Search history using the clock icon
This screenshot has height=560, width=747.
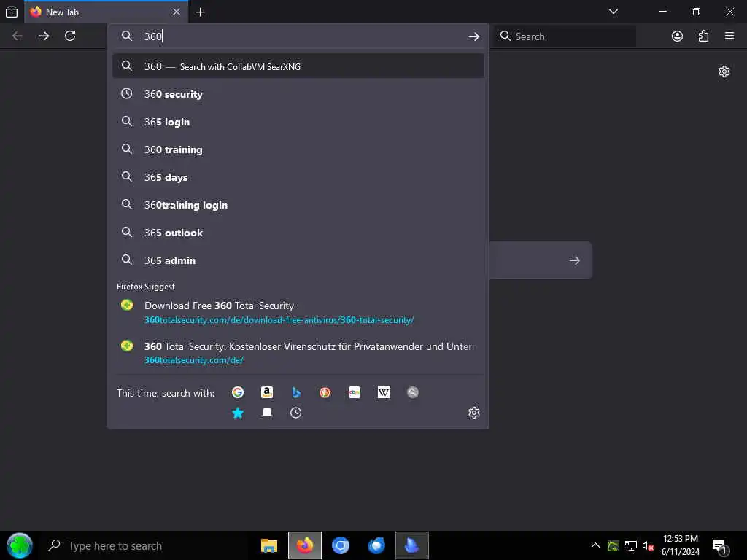296,413
